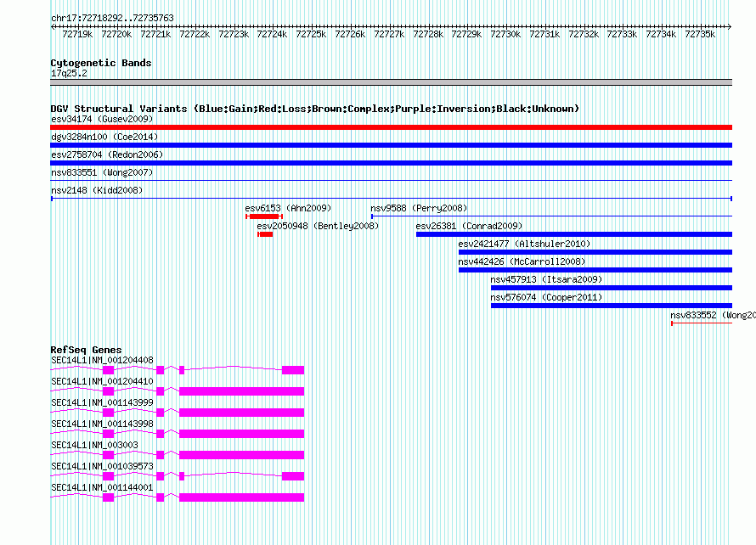The height and width of the screenshot is (545, 756).
Task: Click the nsv457913 (Itsara2009) label text
Action: coord(546,279)
